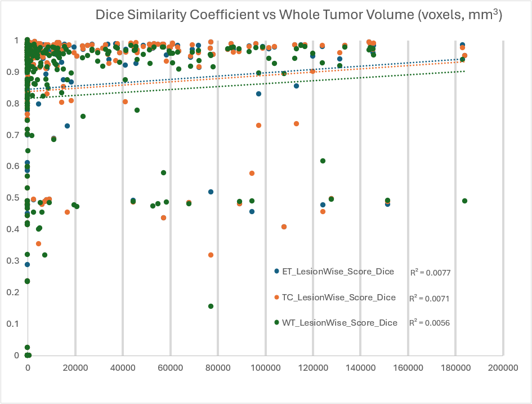
Task: Click the vertical axis label 0.8
Action: [x=13, y=104]
